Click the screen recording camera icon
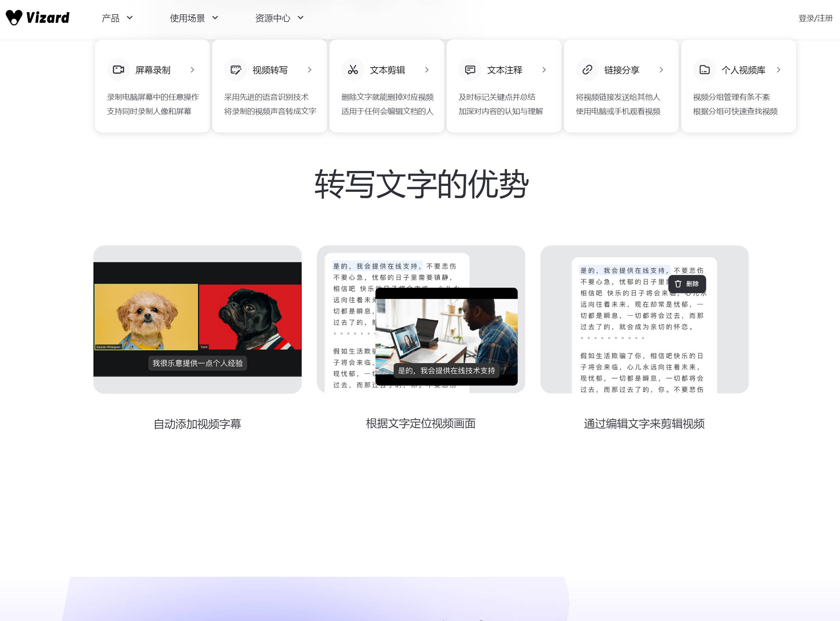Image resolution: width=840 pixels, height=621 pixels. tap(118, 69)
